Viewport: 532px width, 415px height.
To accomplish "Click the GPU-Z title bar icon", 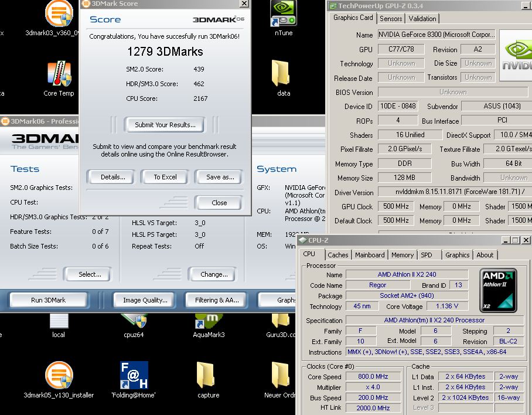I will (333, 6).
